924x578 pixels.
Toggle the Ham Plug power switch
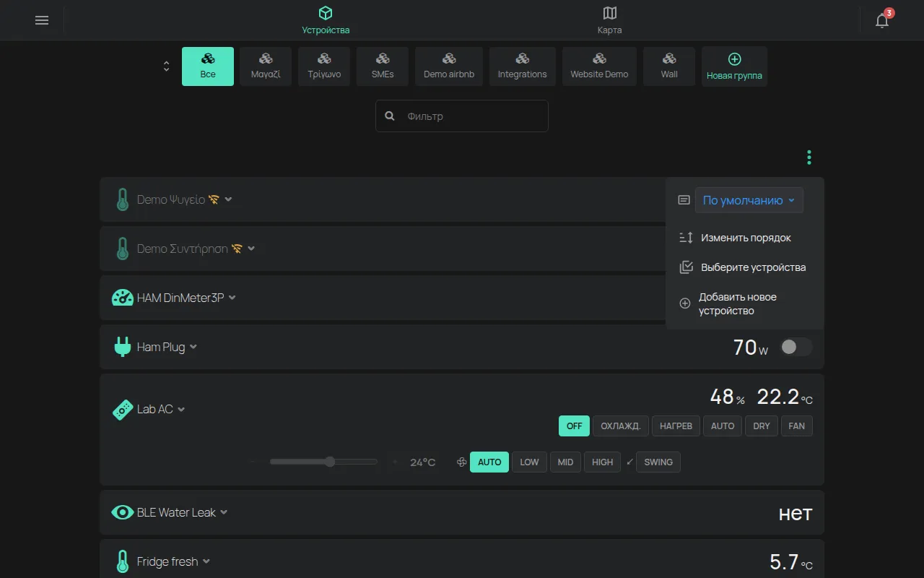[796, 347]
